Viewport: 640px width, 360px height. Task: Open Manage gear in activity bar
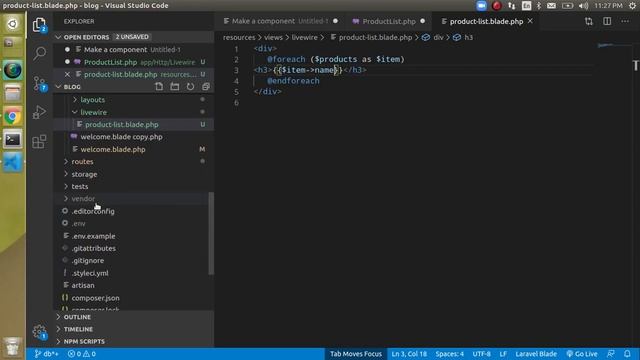click(x=40, y=332)
